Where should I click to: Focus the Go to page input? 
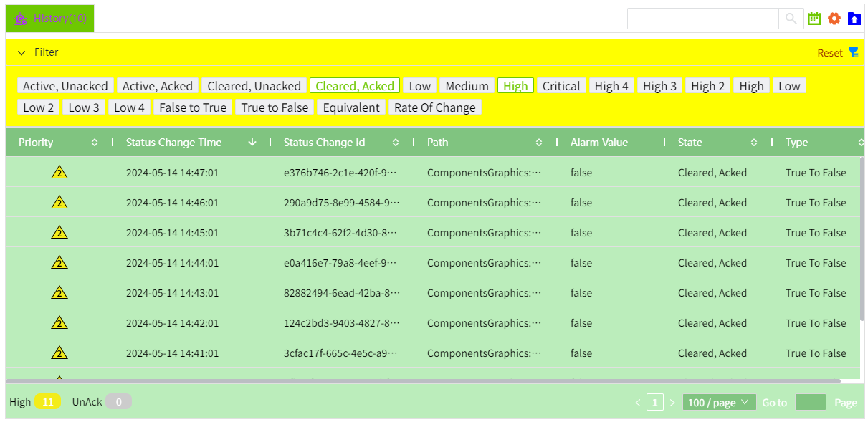click(x=810, y=403)
